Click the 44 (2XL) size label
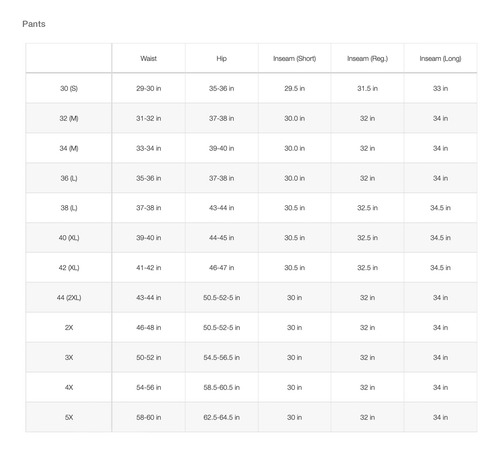Viewport: 500px width, 453px height. point(69,297)
